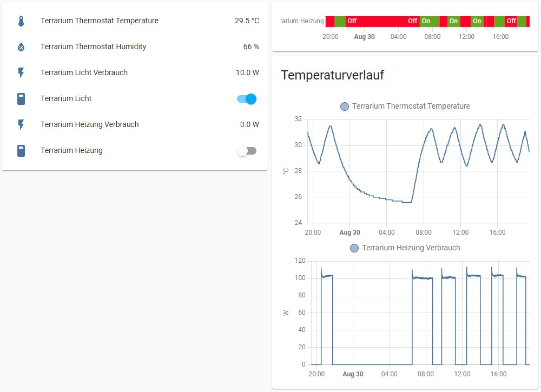Turn on the Terrarium Heizung switch
Image resolution: width=541 pixels, height=392 pixels.
(247, 151)
